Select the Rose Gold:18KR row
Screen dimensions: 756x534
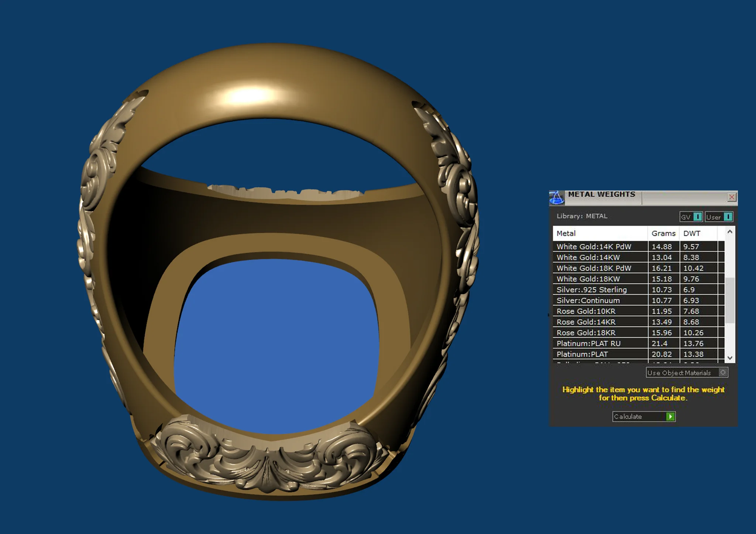(x=639, y=333)
